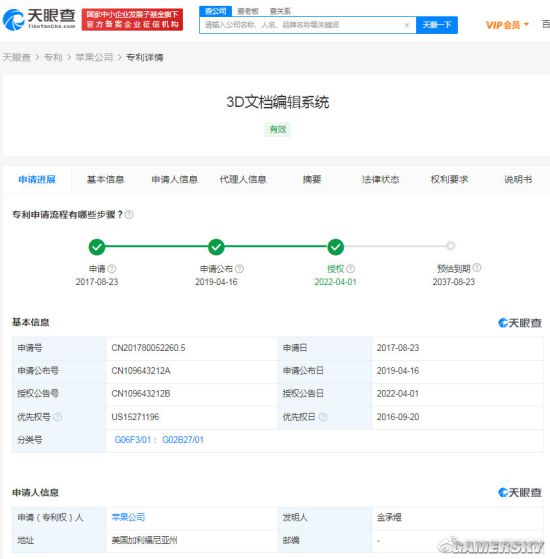Click grant number CN109643212B

pyautogui.click(x=141, y=394)
